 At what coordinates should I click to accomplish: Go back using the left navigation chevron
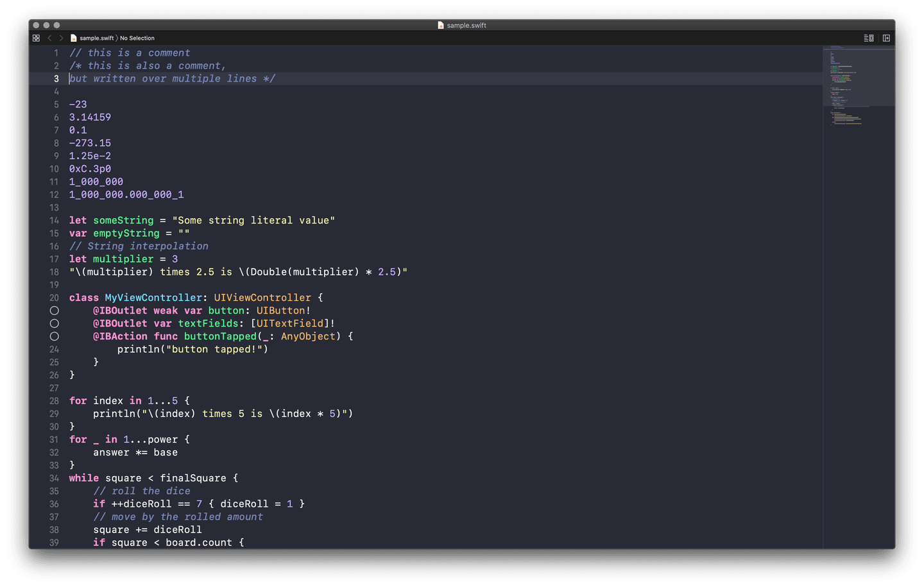coord(49,38)
